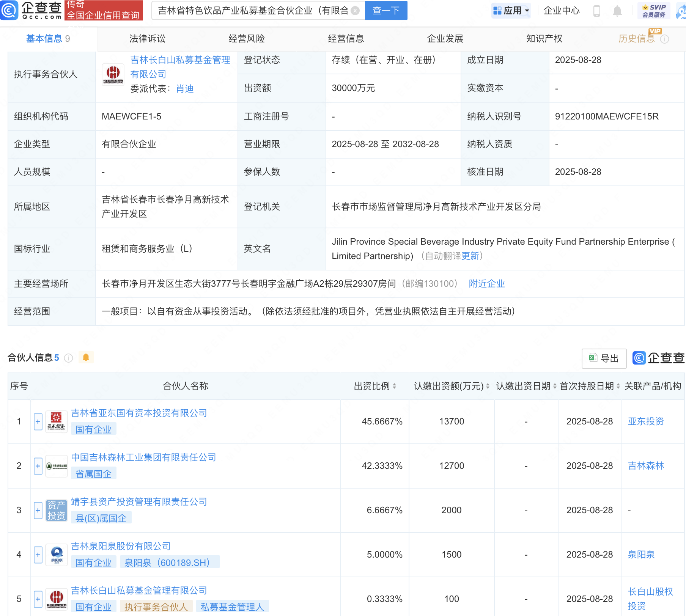Click the 亚东投资 company logo

point(57,421)
